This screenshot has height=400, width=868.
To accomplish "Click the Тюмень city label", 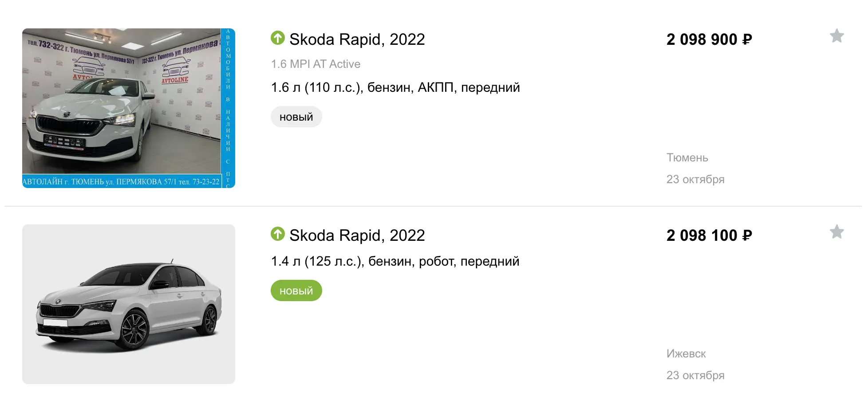I will click(687, 158).
